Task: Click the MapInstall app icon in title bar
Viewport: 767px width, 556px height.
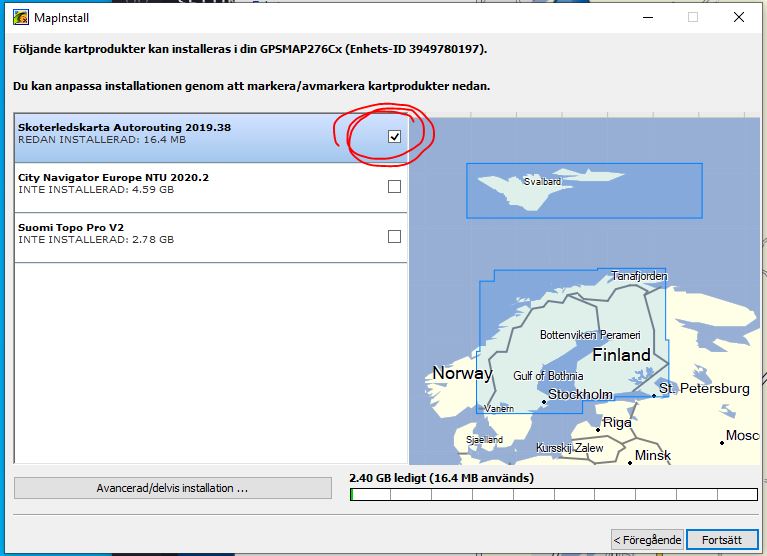Action: pyautogui.click(x=19, y=16)
